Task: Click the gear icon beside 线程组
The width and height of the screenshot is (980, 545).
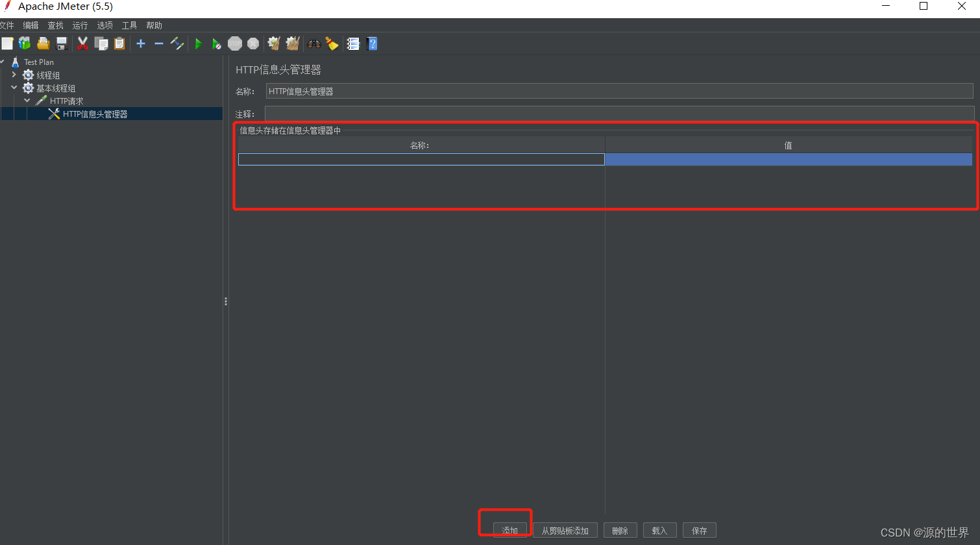Action: pyautogui.click(x=28, y=75)
